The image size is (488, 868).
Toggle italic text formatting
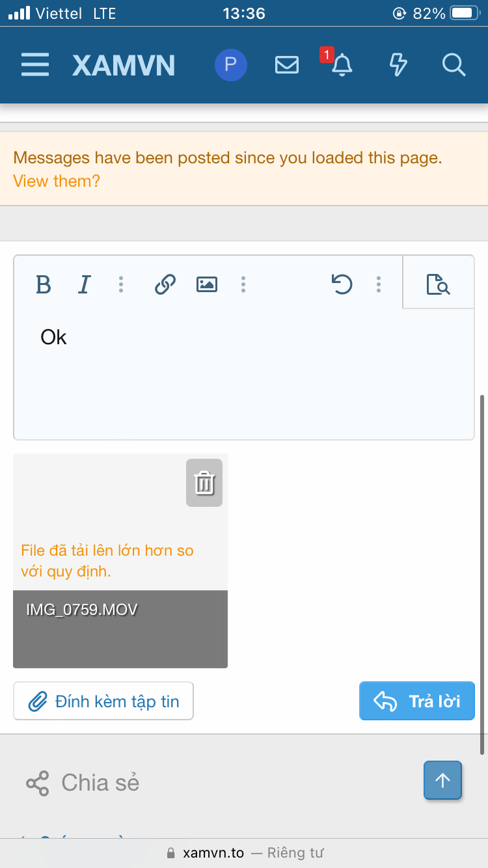click(x=84, y=284)
